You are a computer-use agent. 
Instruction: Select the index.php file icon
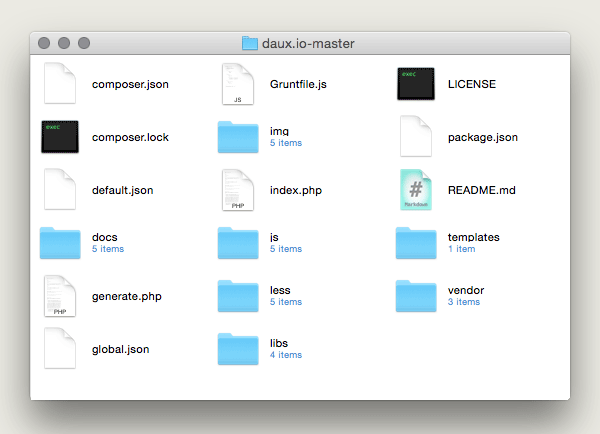tap(238, 190)
